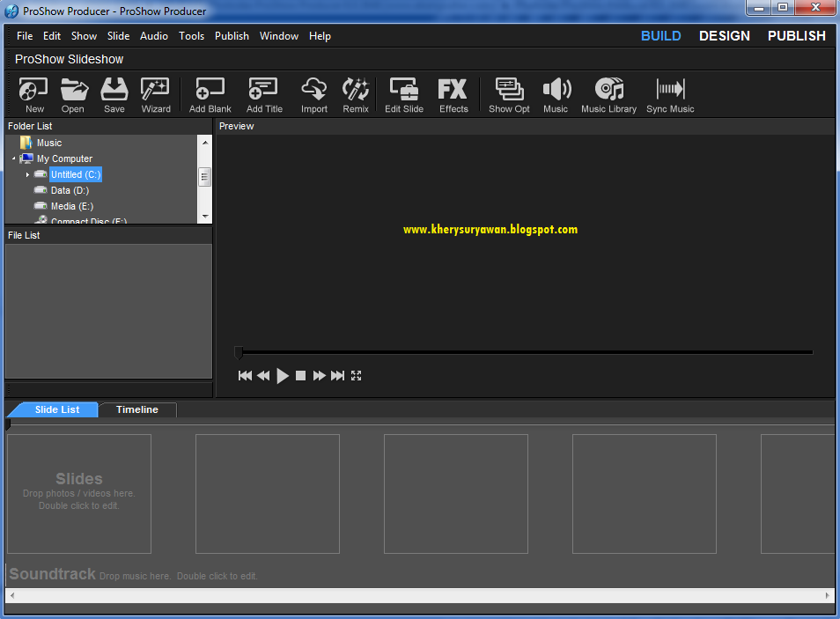Open the Tools menu
Screen dimensions: 840x619
click(191, 36)
